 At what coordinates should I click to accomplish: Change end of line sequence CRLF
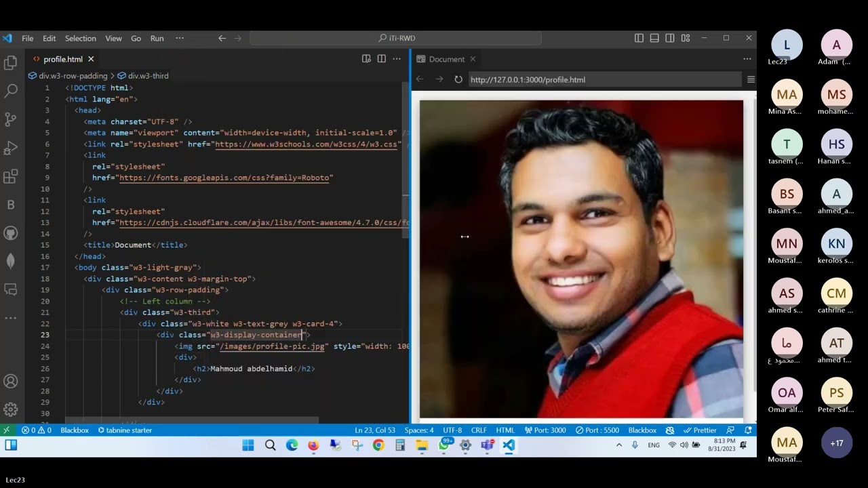[479, 430]
